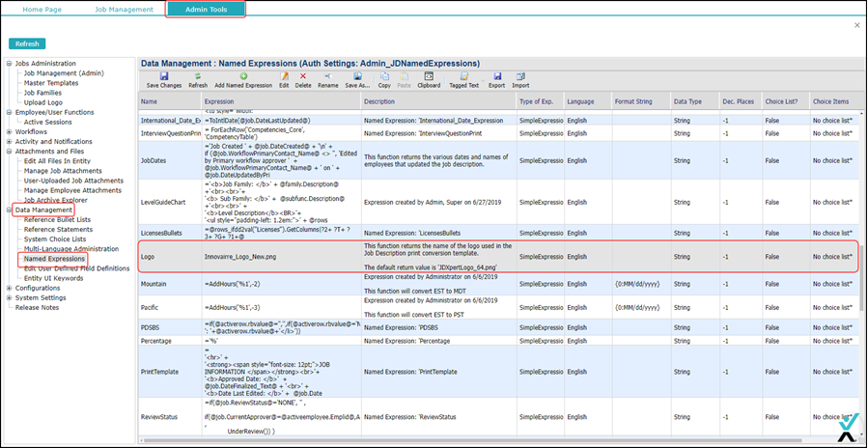Open User-Uploaded Job Attachments item
The height and width of the screenshot is (448, 868).
click(x=73, y=181)
